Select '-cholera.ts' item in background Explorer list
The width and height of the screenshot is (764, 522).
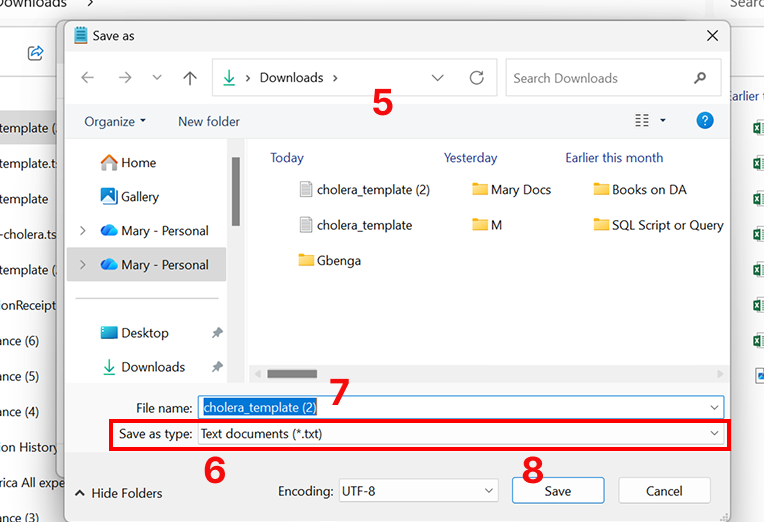(x=28, y=234)
